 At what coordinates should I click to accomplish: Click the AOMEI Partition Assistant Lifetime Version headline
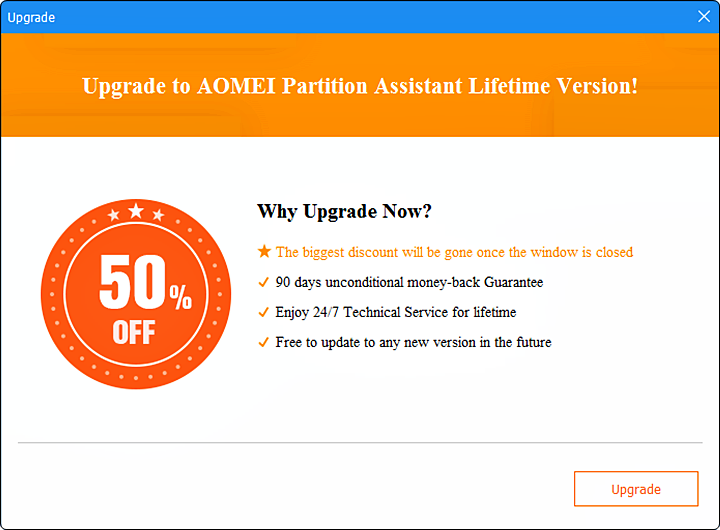tap(360, 85)
